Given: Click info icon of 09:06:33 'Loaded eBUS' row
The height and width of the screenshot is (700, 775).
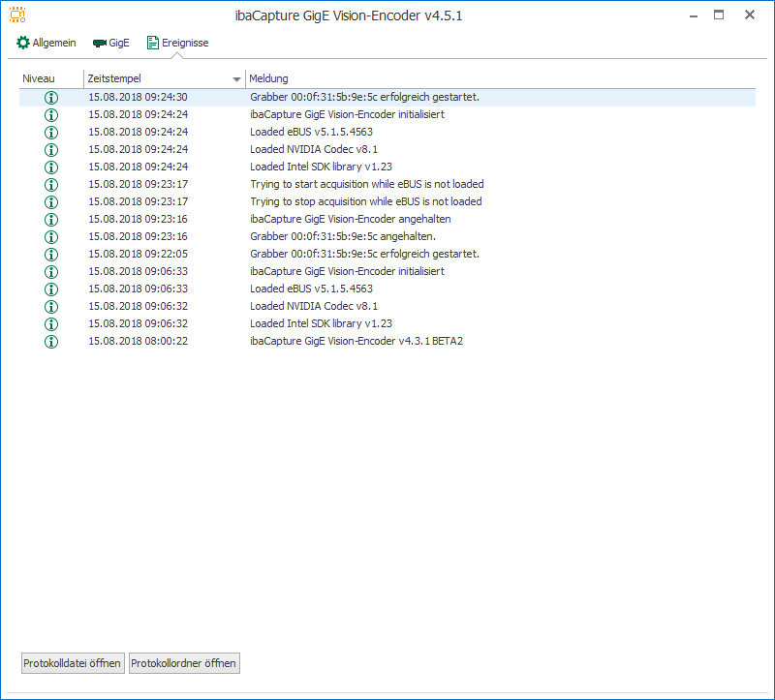Looking at the screenshot, I should coord(51,289).
